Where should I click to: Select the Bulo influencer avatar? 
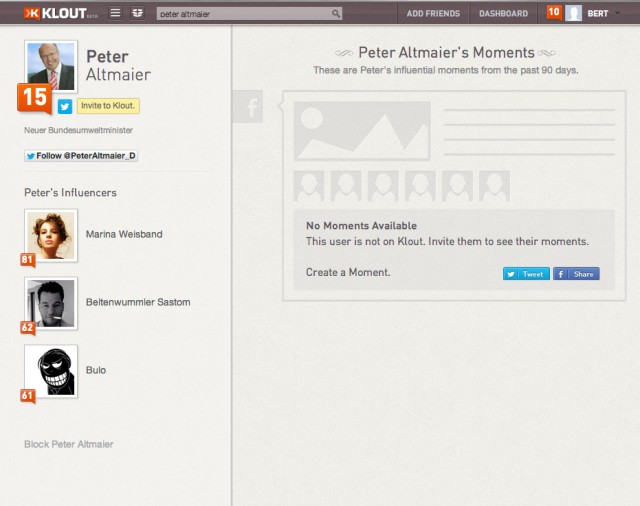point(51,370)
